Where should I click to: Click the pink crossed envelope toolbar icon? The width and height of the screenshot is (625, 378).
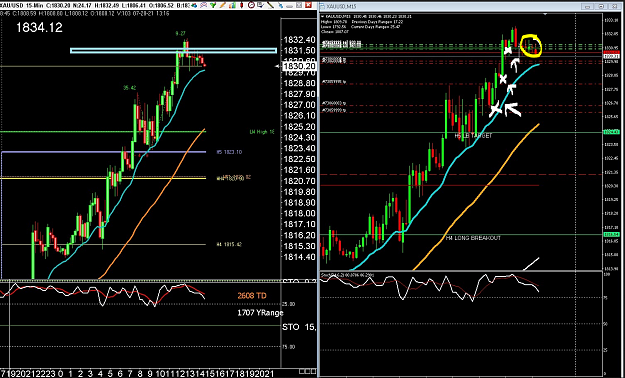(204, 5)
